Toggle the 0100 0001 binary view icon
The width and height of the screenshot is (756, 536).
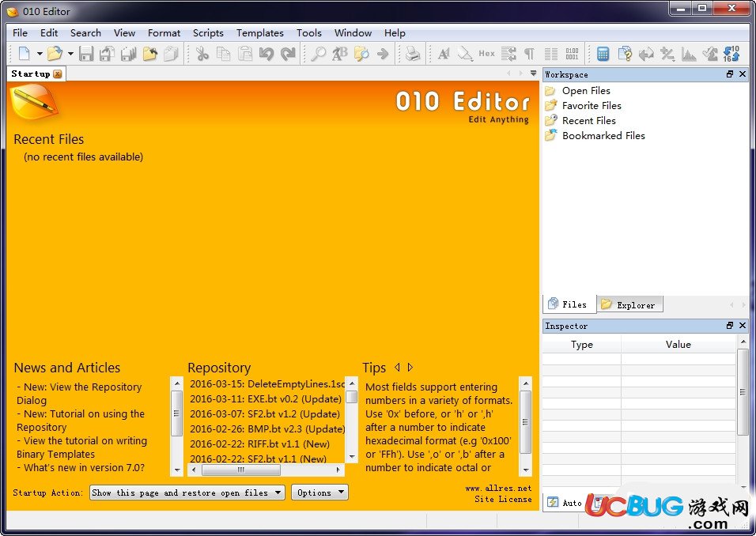572,54
